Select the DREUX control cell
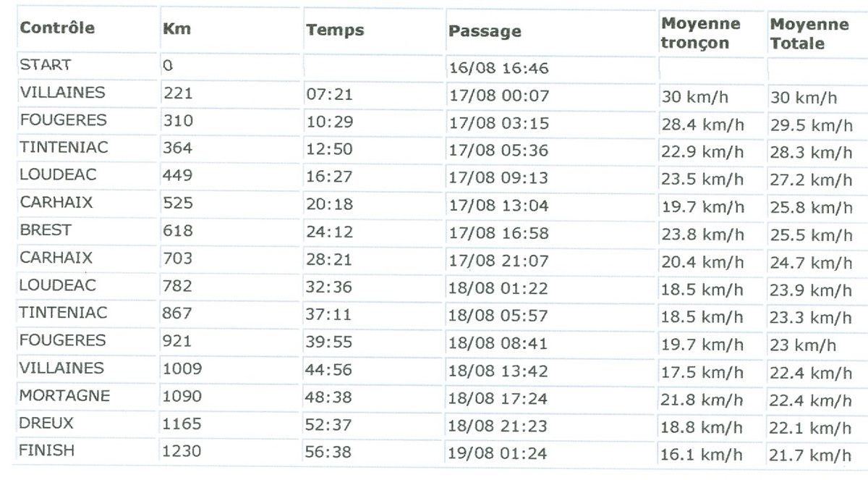The width and height of the screenshot is (868, 480). click(47, 423)
